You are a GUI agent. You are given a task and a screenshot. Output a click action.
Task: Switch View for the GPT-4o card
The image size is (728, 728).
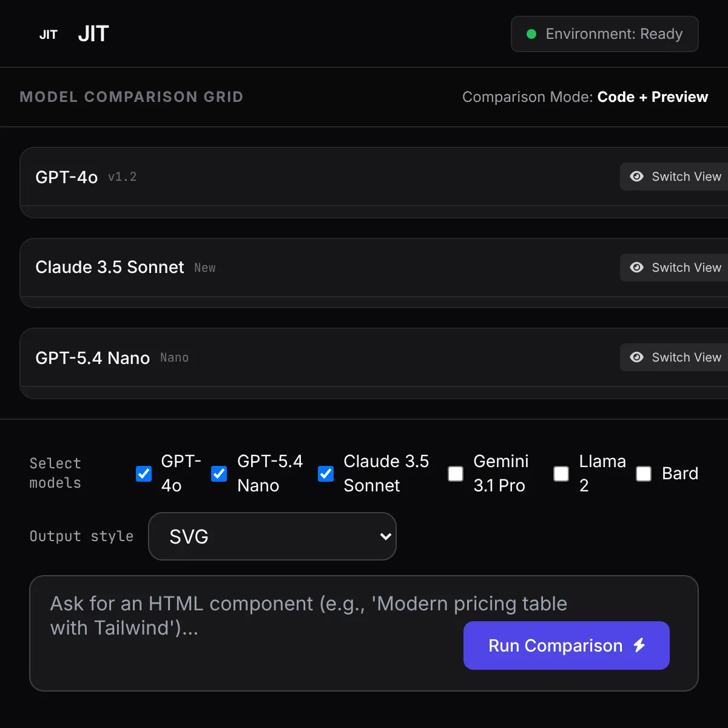point(674,177)
